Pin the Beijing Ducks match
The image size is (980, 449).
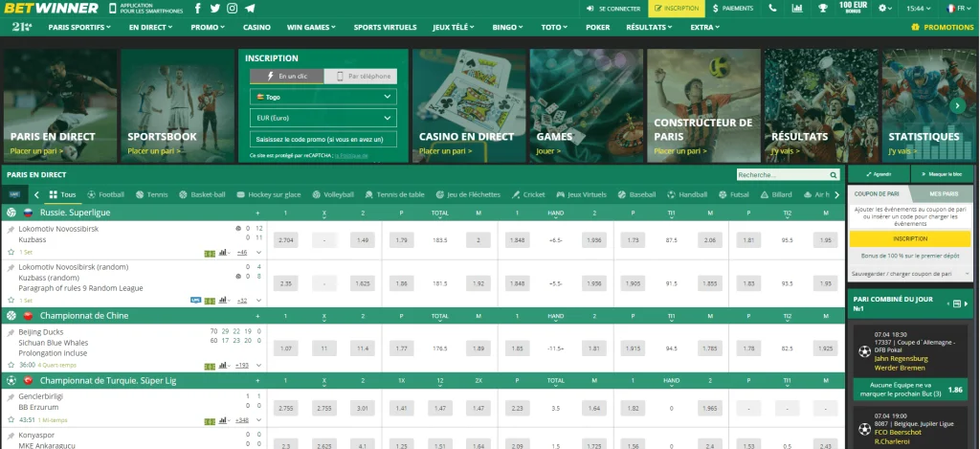(11, 333)
